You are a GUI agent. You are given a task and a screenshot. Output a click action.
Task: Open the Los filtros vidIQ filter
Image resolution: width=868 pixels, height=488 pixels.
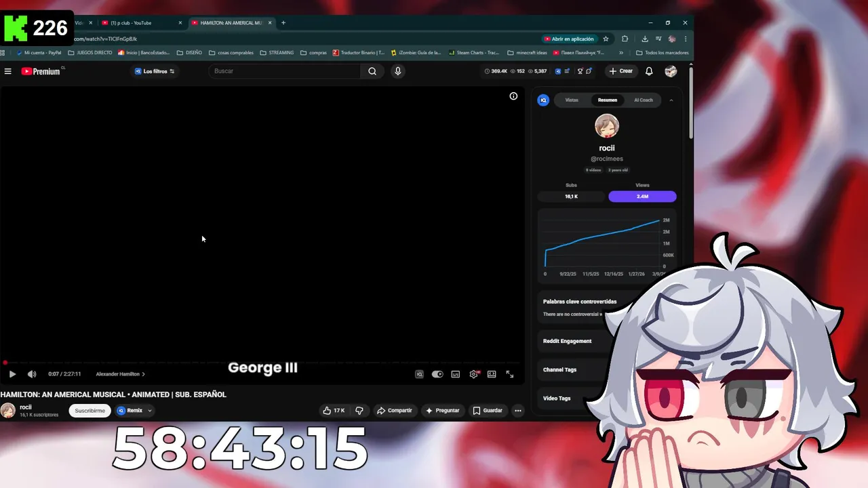click(x=155, y=71)
